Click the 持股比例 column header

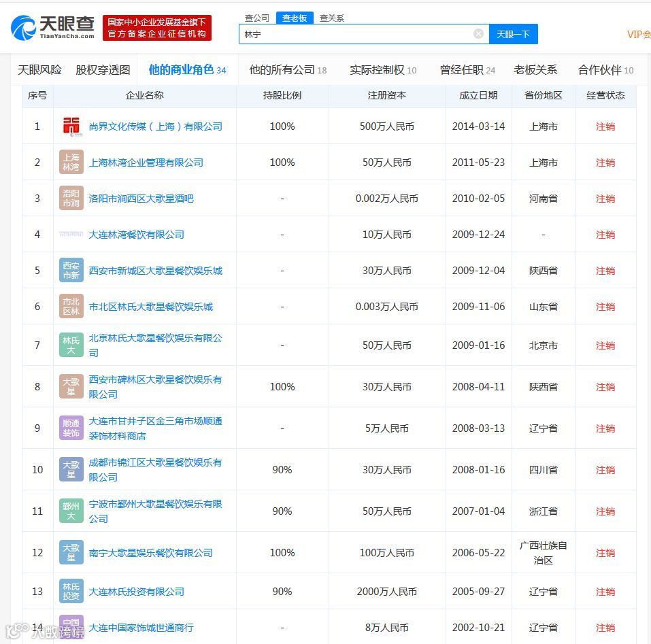tap(282, 95)
